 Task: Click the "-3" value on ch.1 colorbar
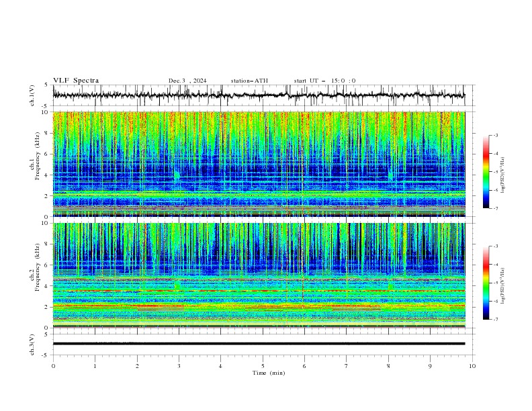[x=496, y=135]
